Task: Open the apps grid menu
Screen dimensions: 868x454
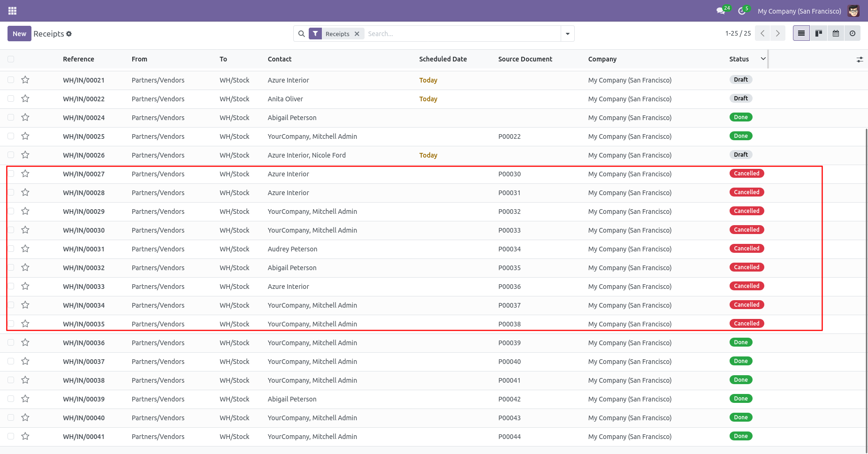Action: tap(13, 11)
